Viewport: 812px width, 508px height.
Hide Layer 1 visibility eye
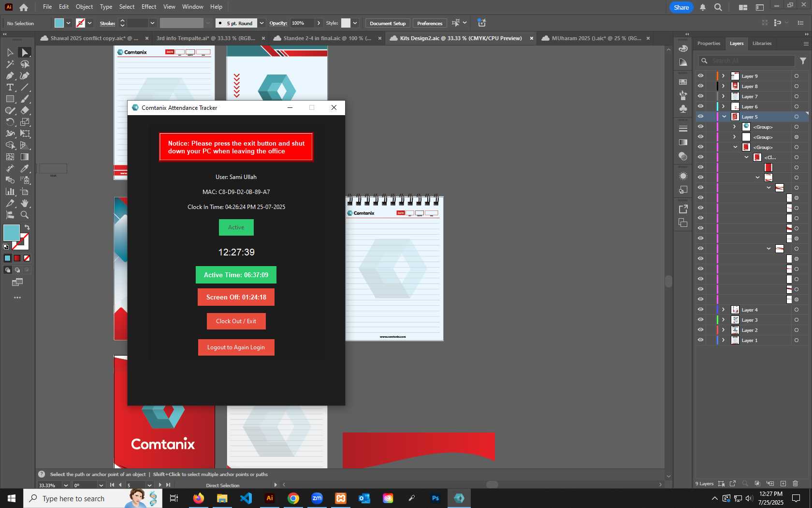(x=700, y=340)
